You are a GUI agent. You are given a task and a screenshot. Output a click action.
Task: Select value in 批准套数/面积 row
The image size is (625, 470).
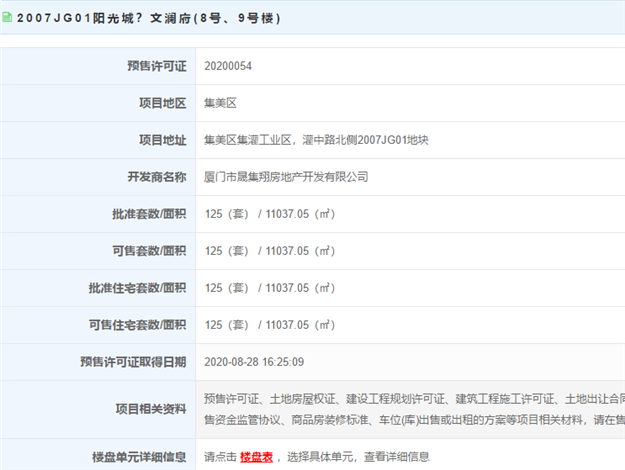pos(270,214)
